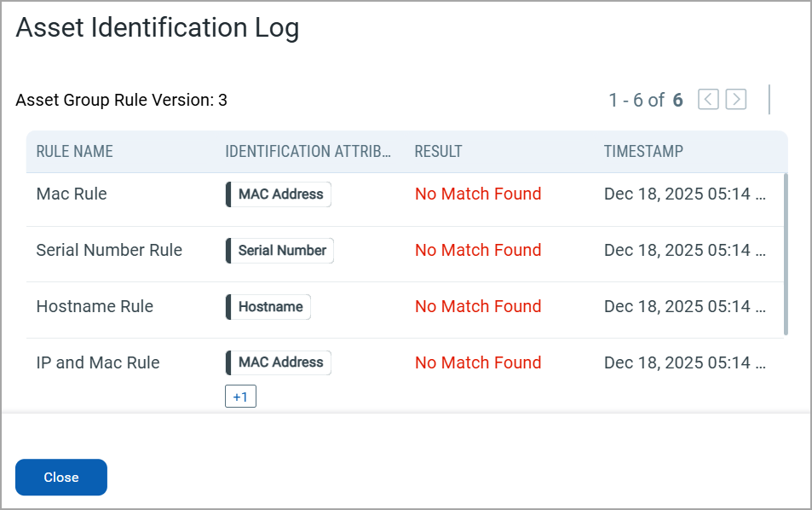
Task: Click No Match Found result for Hostname Rule
Action: point(478,306)
